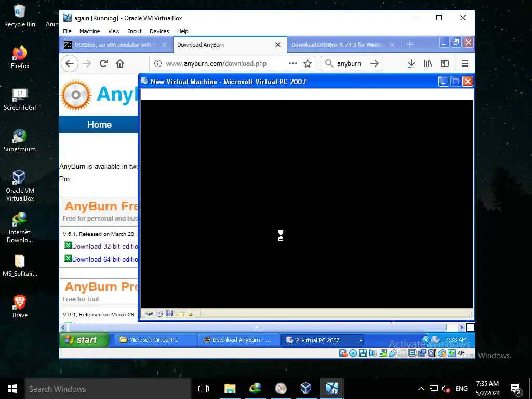The height and width of the screenshot is (399, 532).
Task: Open the VirtualBox File menu
Action: pyautogui.click(x=67, y=31)
